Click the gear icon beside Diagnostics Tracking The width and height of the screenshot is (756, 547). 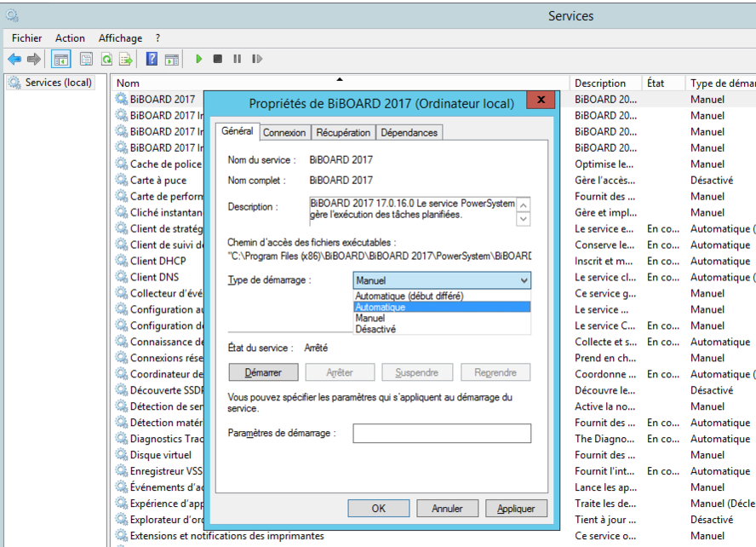coord(121,439)
